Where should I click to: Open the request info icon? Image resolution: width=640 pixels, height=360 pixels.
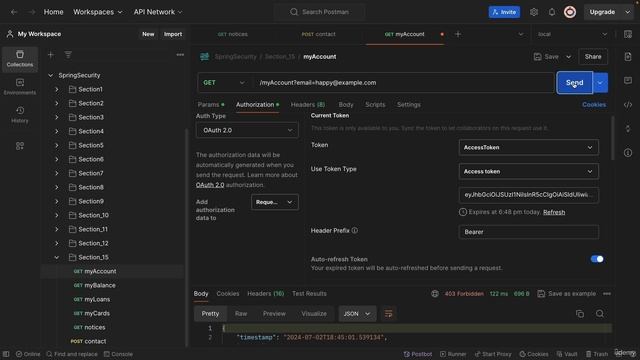pos(628,153)
